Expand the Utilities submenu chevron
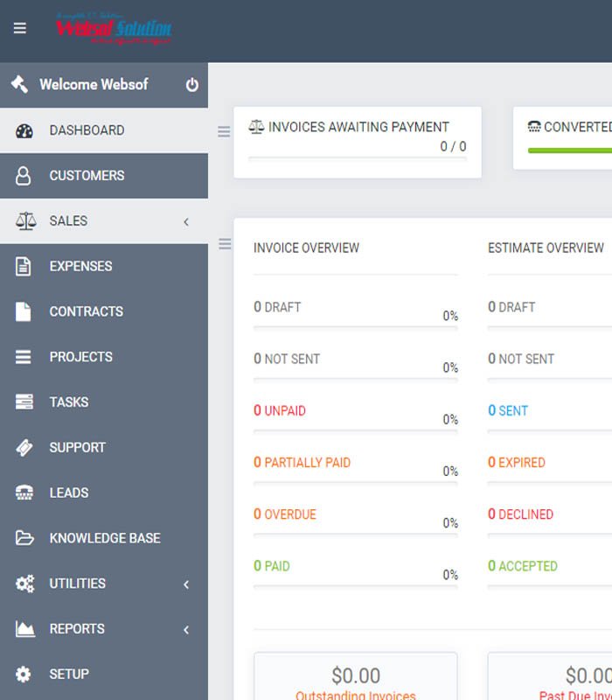Image resolution: width=612 pixels, height=700 pixels. tap(186, 584)
